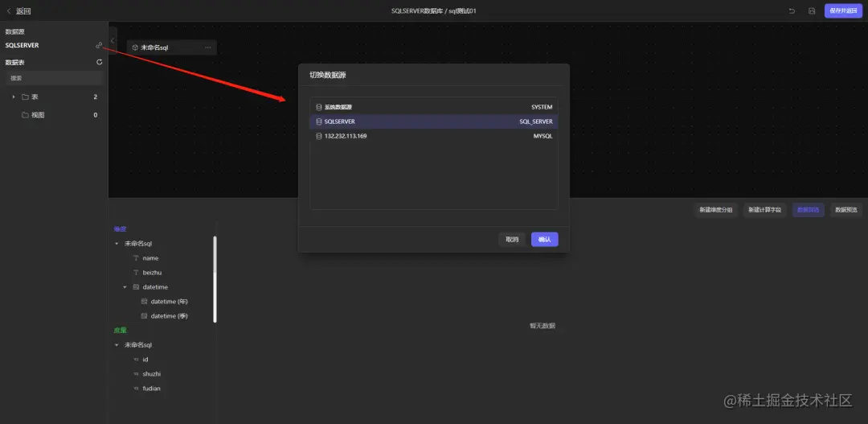This screenshot has width=868, height=424.
Task: Click database icon beside 132.232.113.169
Action: point(318,136)
